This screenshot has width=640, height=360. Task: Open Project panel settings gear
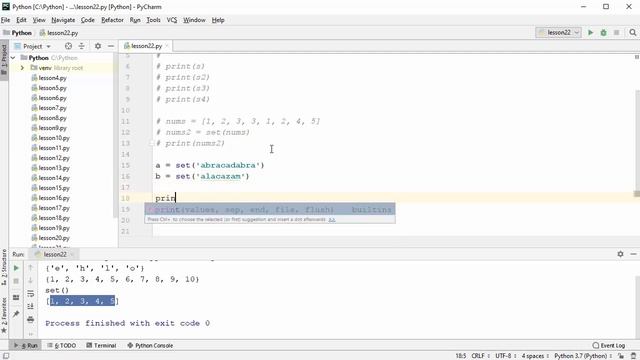[98, 46]
